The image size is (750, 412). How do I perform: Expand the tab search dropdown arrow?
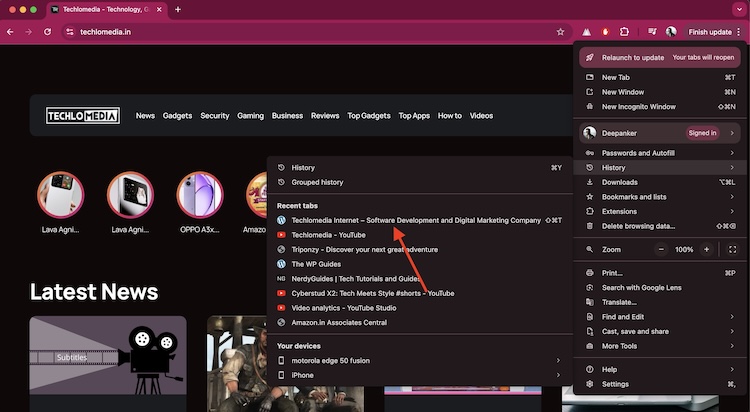click(739, 9)
